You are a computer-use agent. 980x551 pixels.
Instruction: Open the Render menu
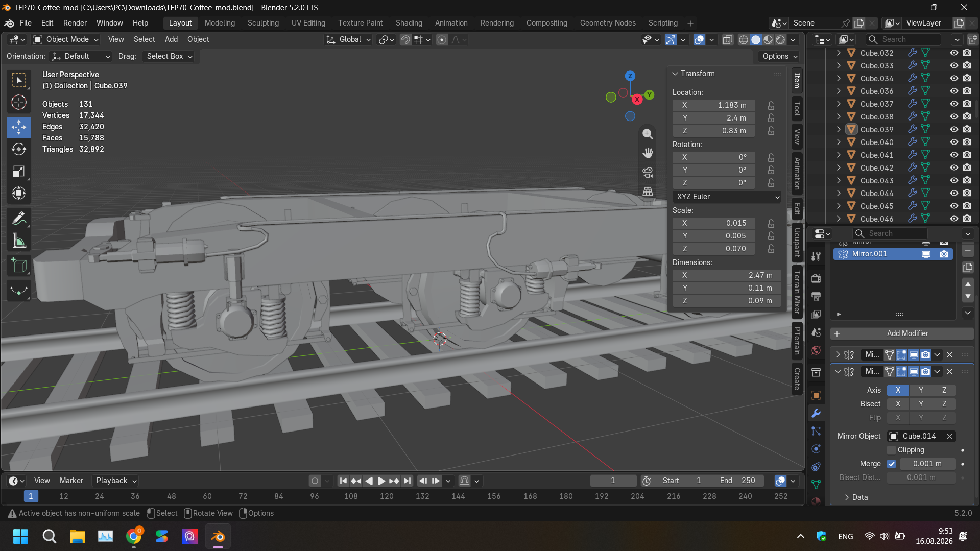point(75,23)
